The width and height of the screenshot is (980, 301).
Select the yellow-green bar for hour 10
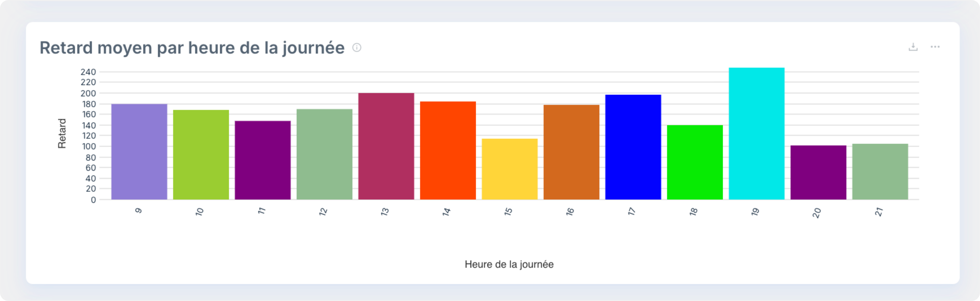click(x=201, y=155)
